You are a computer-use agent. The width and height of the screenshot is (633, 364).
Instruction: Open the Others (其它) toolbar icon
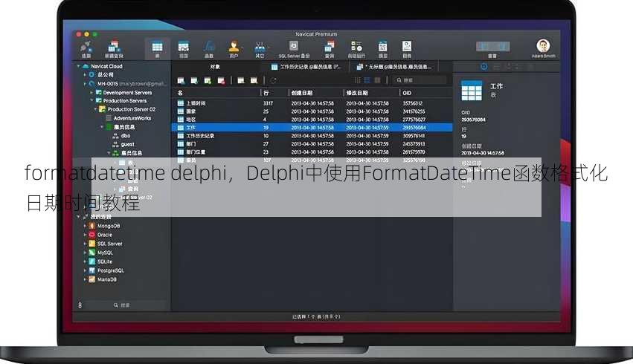tap(260, 49)
